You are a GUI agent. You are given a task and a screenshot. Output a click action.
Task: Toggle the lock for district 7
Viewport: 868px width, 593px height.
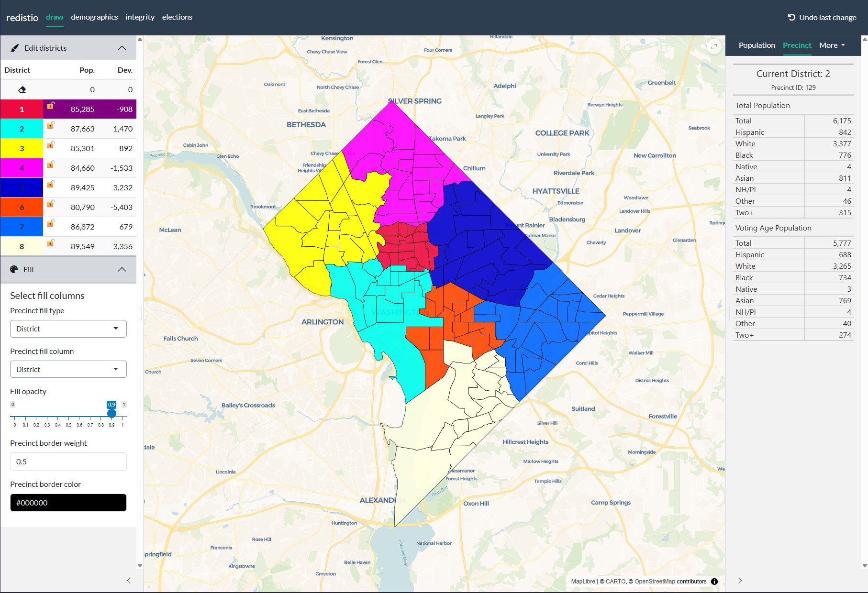tap(50, 223)
